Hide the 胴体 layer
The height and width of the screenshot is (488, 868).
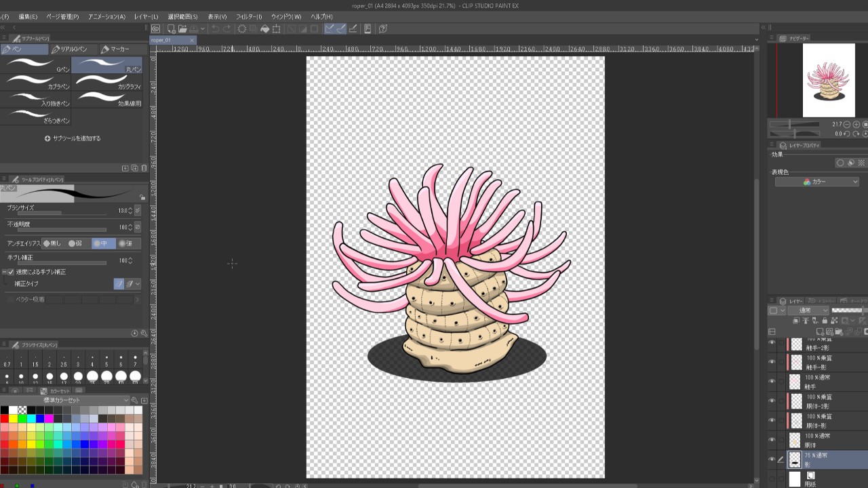pos(772,440)
